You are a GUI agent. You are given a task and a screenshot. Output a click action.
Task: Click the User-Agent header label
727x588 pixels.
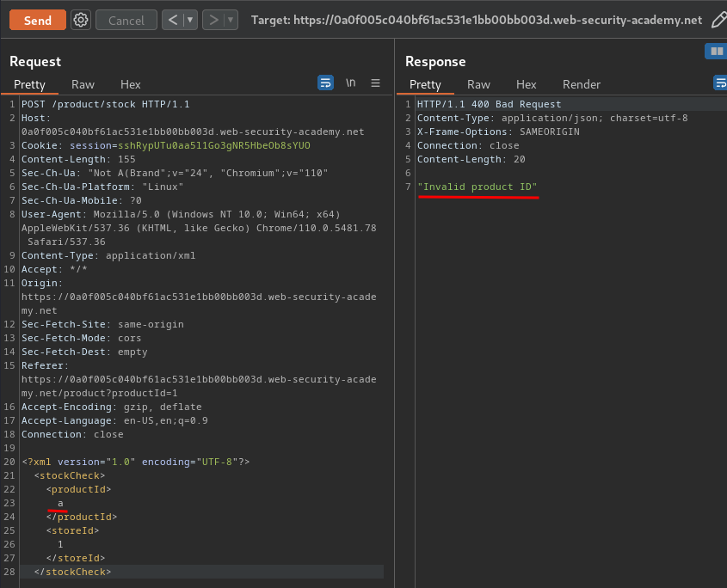pos(54,215)
